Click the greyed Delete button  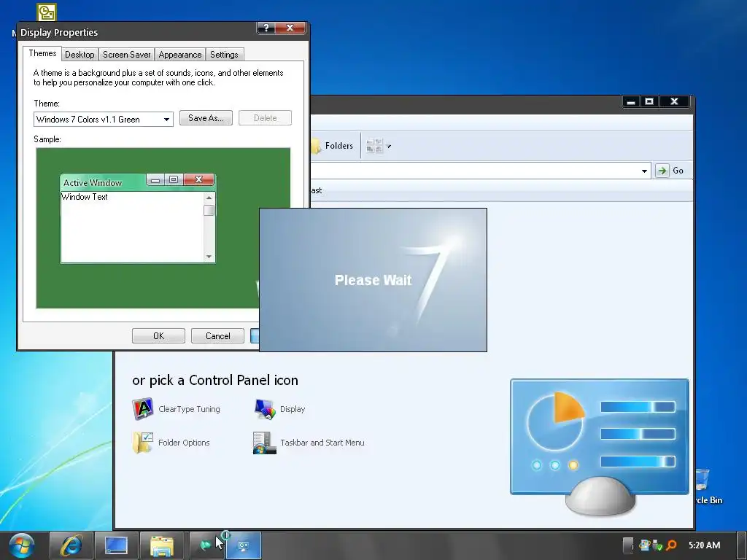coord(265,118)
